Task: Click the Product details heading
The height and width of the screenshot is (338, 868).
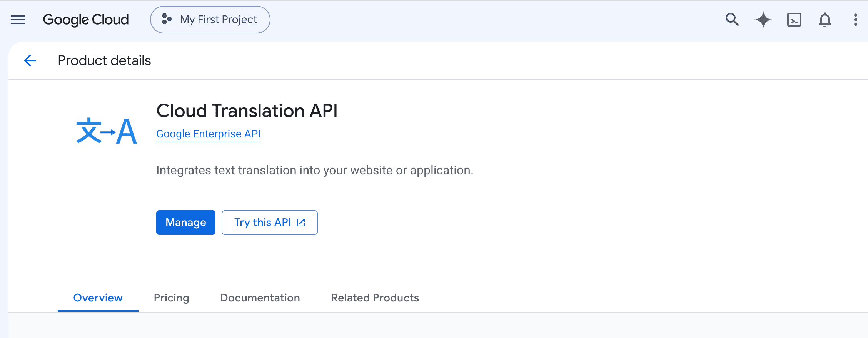Action: [104, 60]
